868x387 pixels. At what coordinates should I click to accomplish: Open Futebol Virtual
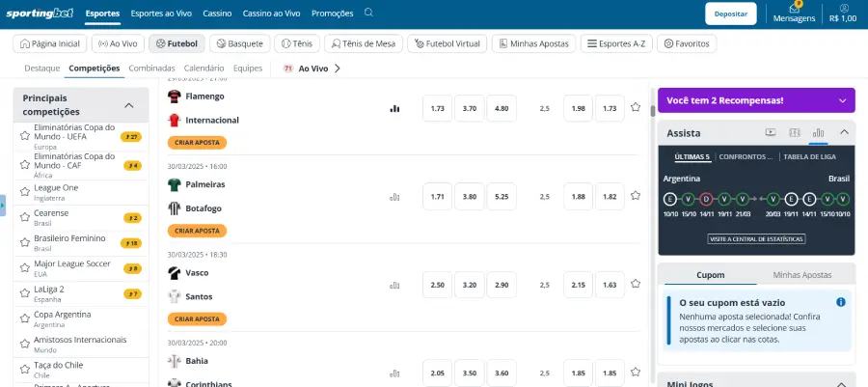coord(447,43)
